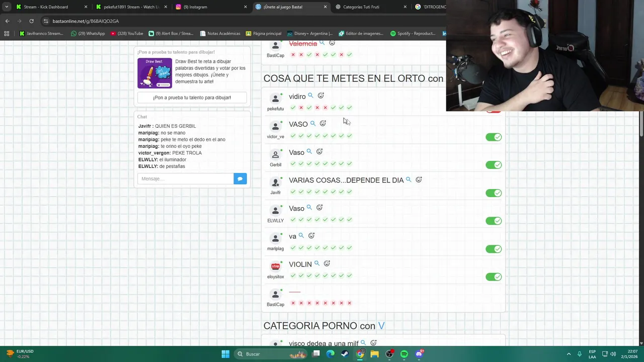React to eloysitox's 'VIOLIN' answer
Viewport: 644px width, 362px height.
(x=327, y=263)
